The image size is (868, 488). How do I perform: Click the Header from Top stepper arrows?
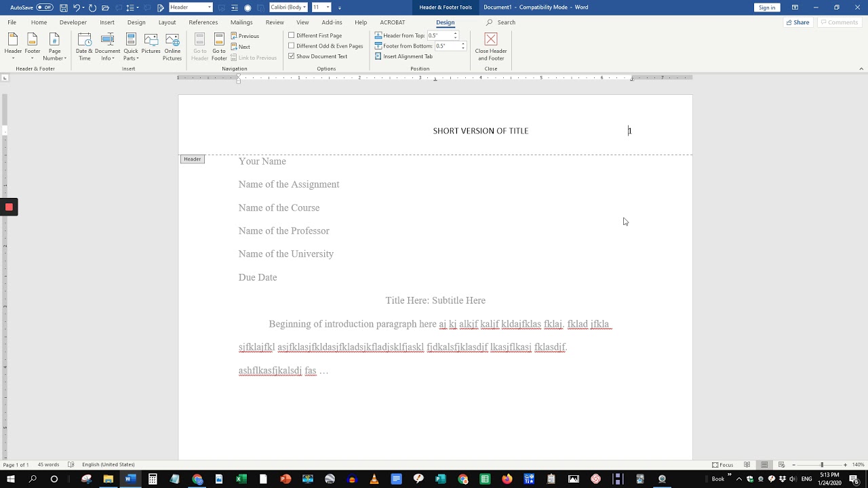pos(455,35)
